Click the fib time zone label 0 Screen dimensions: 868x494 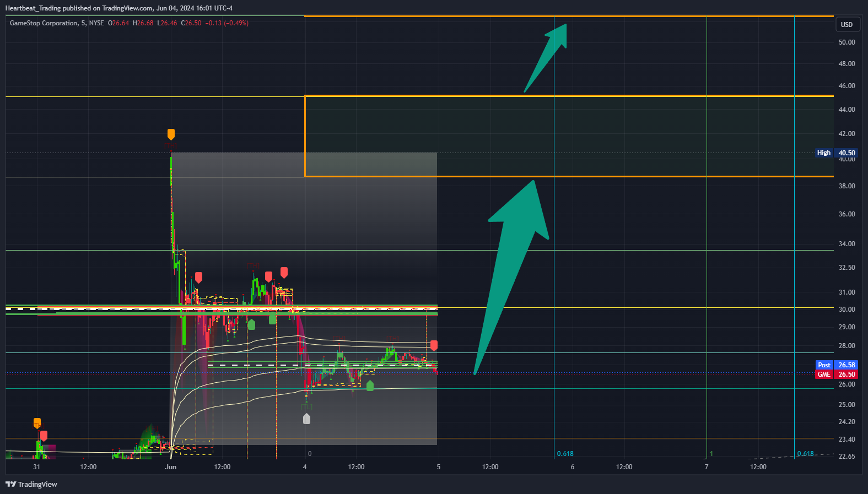(310, 453)
